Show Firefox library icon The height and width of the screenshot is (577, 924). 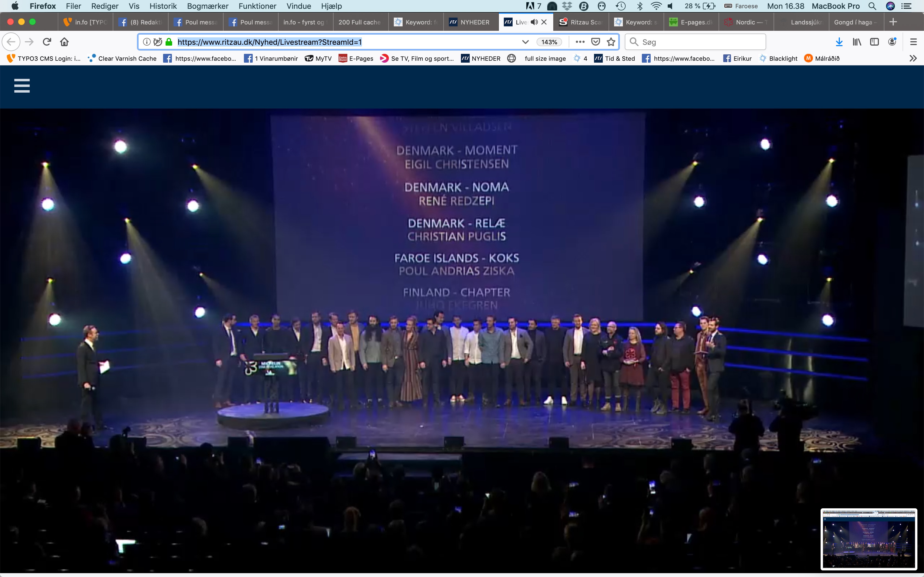pyautogui.click(x=857, y=42)
